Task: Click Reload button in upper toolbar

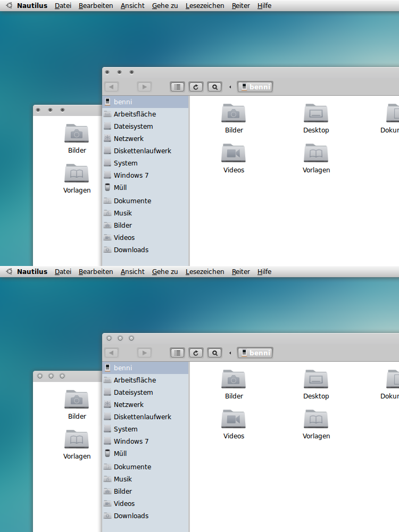Action: tap(196, 87)
